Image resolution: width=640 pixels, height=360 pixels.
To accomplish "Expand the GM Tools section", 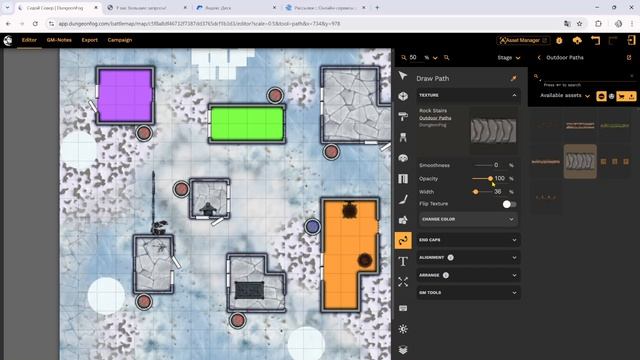I will coord(468,293).
